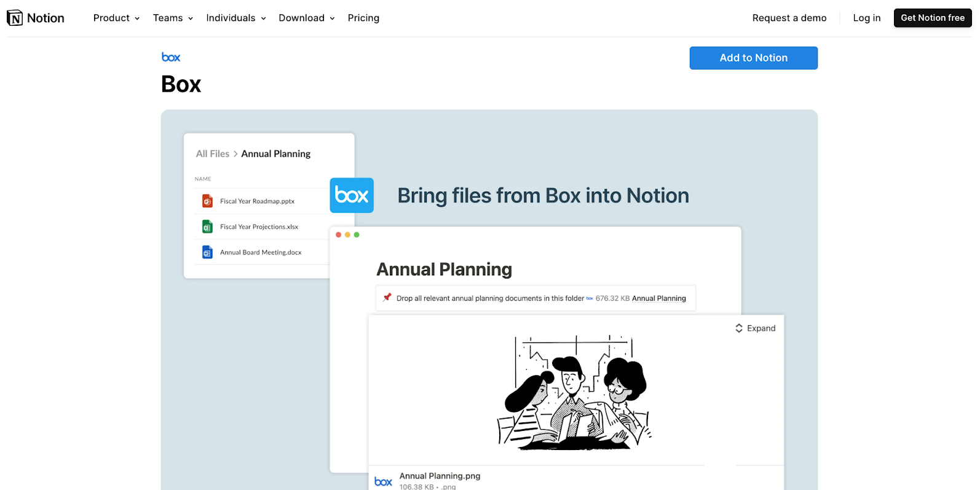
Task: Go to the Pricing page
Action: pyautogui.click(x=363, y=18)
